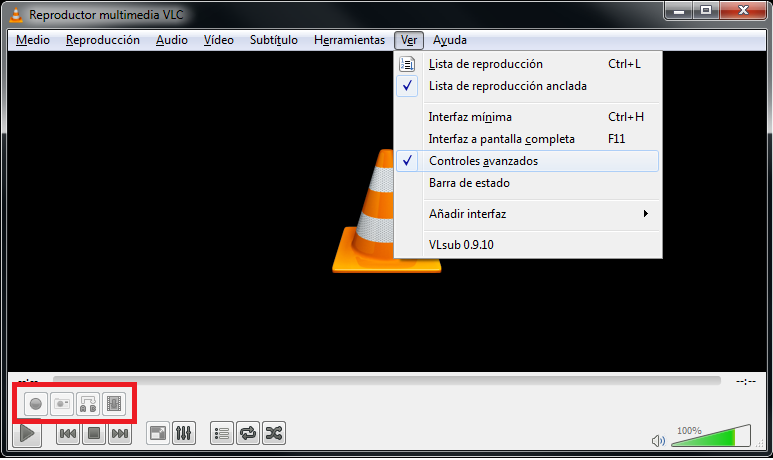This screenshot has width=773, height=460.
Task: Open VLsub 0.9.10 extension
Action: (527, 245)
